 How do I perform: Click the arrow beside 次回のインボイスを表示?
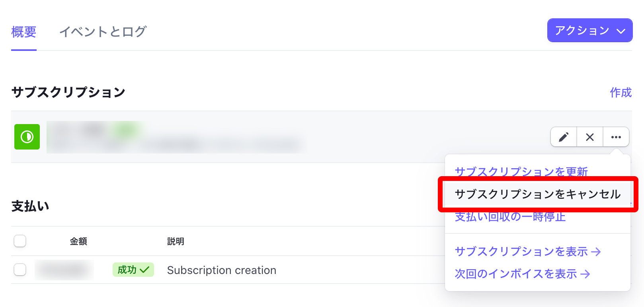(585, 274)
